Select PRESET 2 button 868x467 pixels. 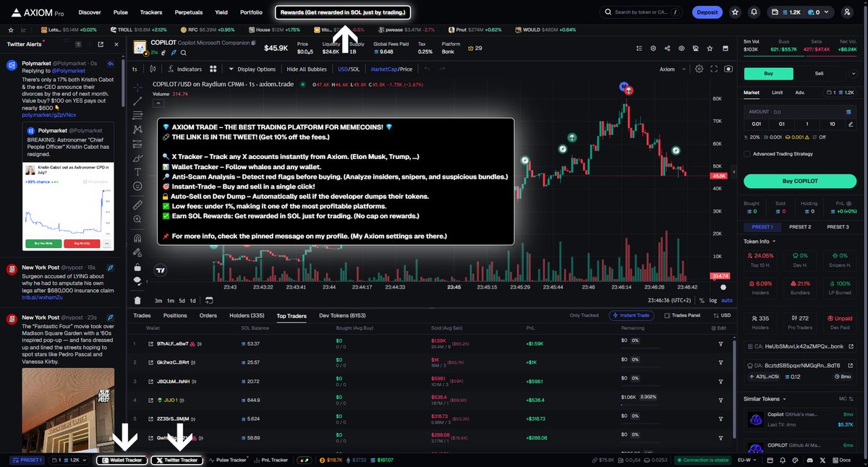tap(800, 227)
